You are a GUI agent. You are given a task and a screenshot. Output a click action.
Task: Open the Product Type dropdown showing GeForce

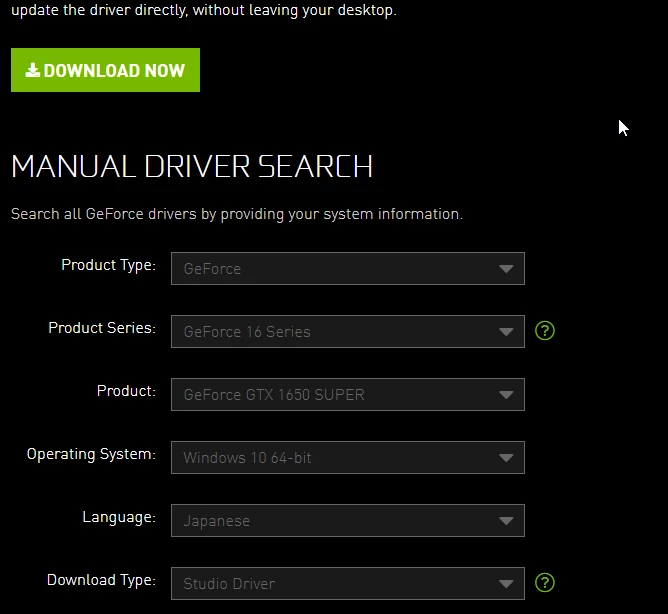pos(348,268)
